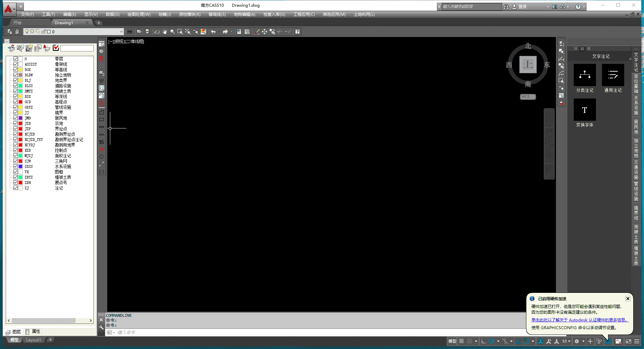Image resolution: width=644 pixels, height=349 pixels.
Task: Select the Pan tool in the toolbar
Action: 165,32
